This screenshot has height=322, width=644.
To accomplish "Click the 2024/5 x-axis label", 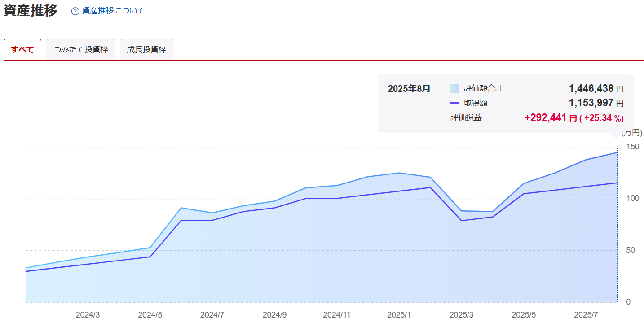I will pos(150,315).
